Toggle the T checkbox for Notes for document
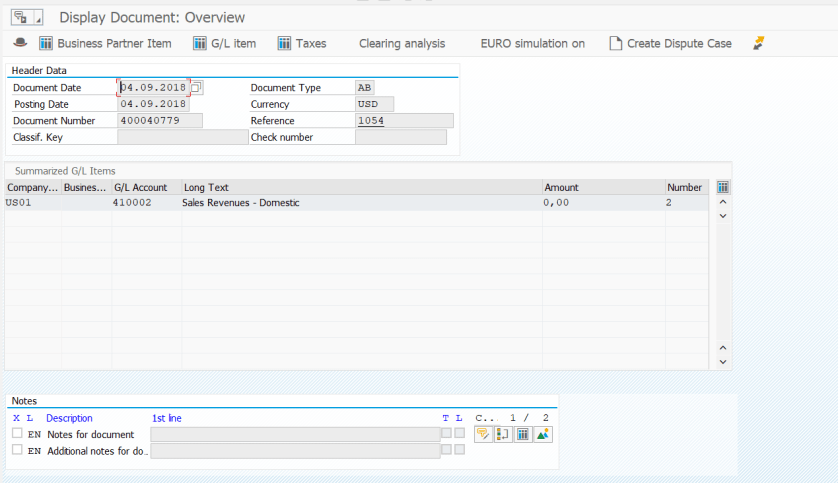The image size is (838, 483). click(x=446, y=434)
